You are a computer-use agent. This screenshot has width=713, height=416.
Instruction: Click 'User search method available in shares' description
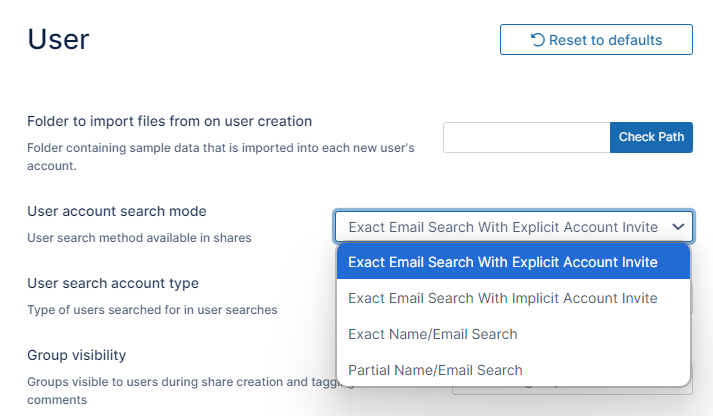[139, 238]
